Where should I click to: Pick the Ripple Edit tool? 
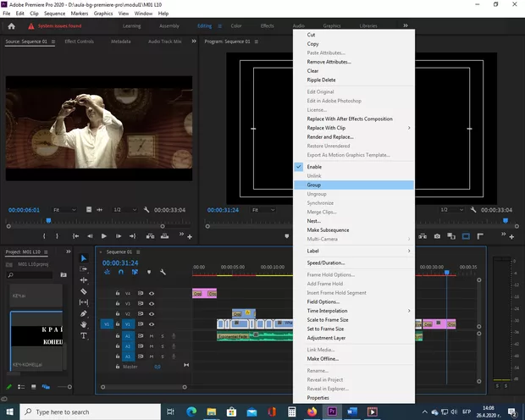point(84,280)
